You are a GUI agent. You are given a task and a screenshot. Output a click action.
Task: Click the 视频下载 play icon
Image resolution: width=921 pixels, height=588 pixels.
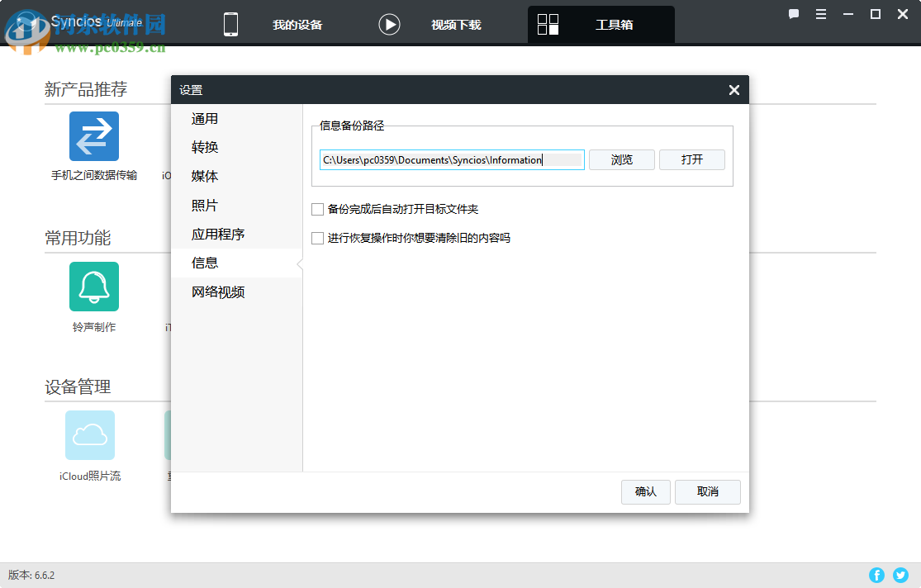pos(388,24)
